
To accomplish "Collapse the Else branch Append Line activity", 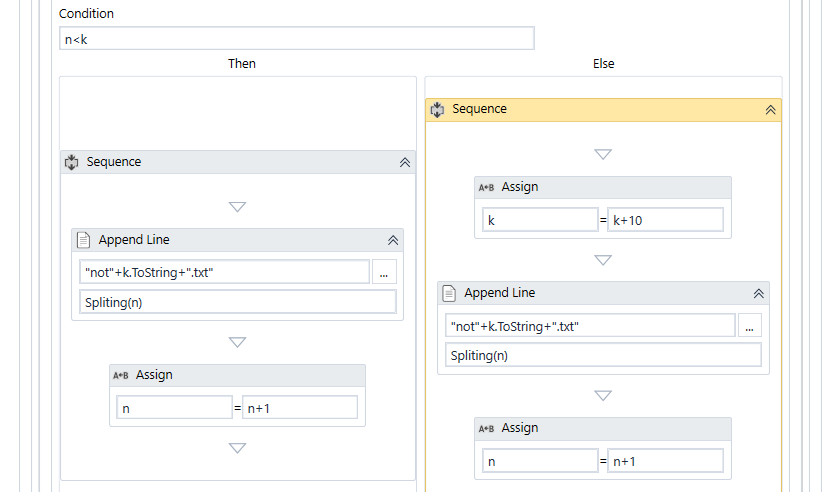I will coord(758,293).
